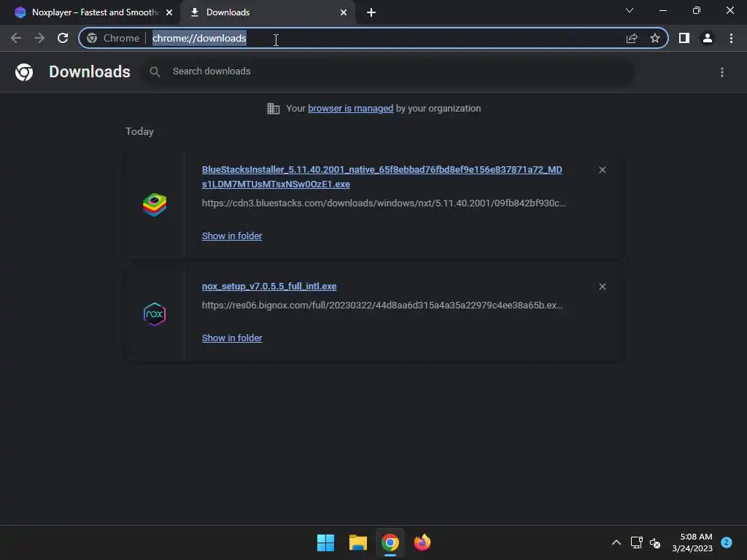Screen dimensions: 747x560
Task: Click the Downloads page title
Action: click(x=90, y=72)
